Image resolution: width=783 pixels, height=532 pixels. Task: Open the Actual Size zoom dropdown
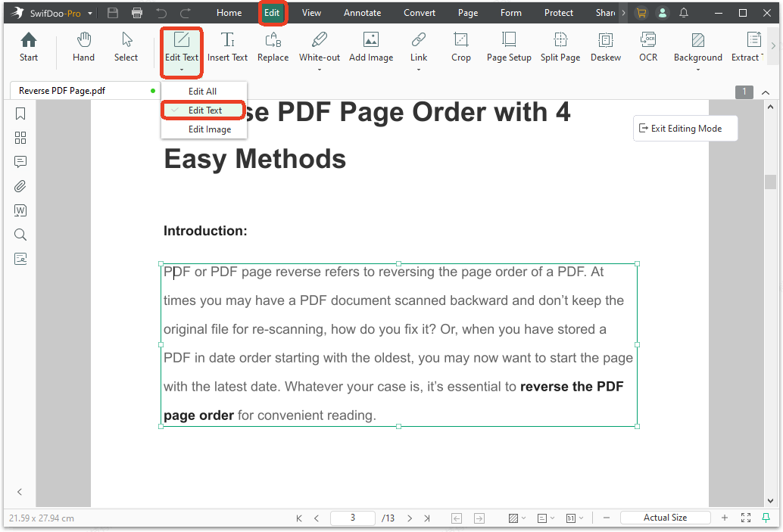pyautogui.click(x=665, y=518)
